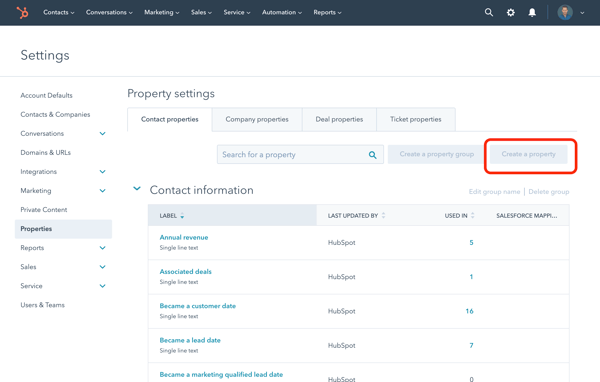Viewport: 600px width, 382px height.
Task: Click Edit group name link
Action: [x=494, y=192]
